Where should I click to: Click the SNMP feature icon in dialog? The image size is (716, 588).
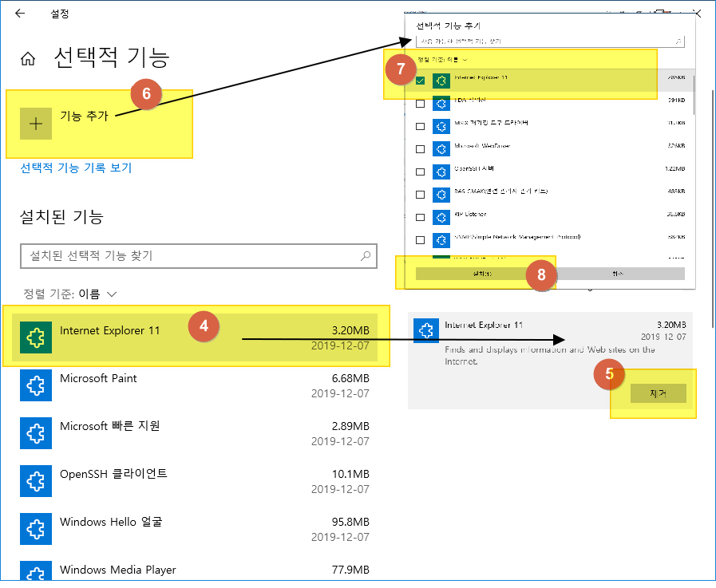coord(441,240)
